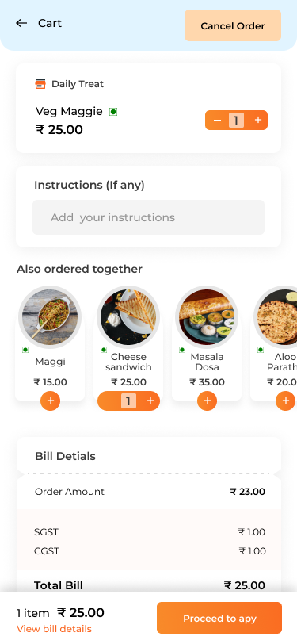Tap the Cancel Order button
This screenshot has width=297, height=644.
233,25
